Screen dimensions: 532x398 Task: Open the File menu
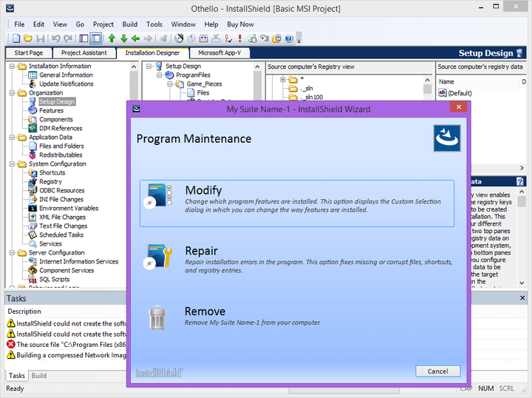(x=19, y=24)
